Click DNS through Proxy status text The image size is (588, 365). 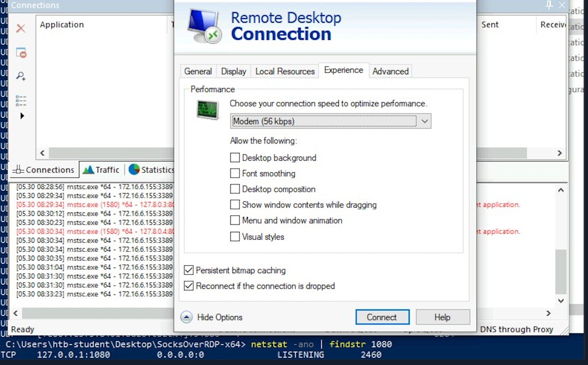coord(516,329)
